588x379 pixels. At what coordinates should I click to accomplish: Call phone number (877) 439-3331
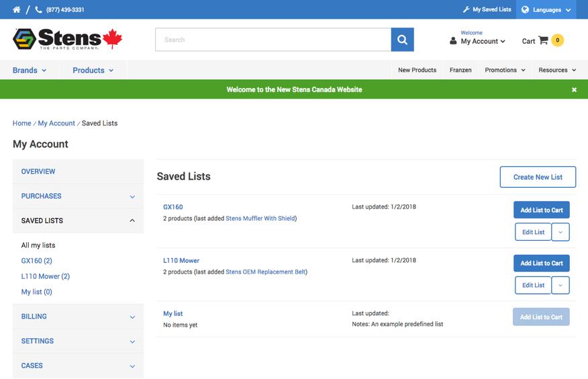pos(65,10)
